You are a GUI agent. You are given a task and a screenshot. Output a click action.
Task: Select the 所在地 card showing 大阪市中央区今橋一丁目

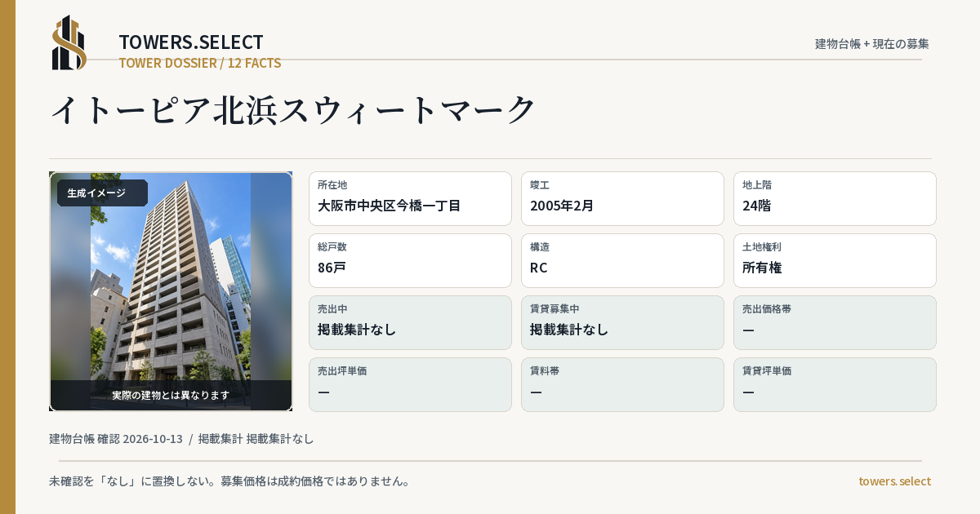coord(410,198)
